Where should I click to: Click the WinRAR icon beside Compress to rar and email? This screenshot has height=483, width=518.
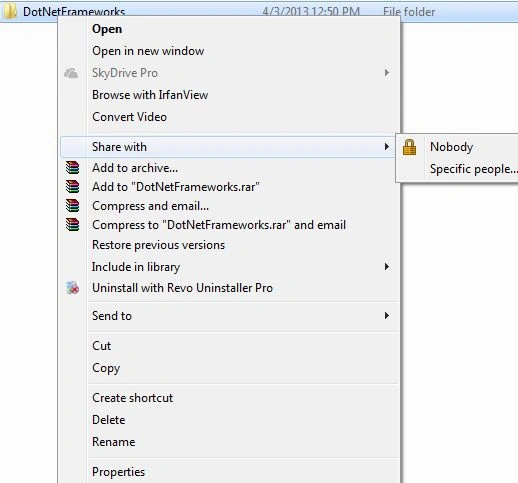[x=72, y=225]
